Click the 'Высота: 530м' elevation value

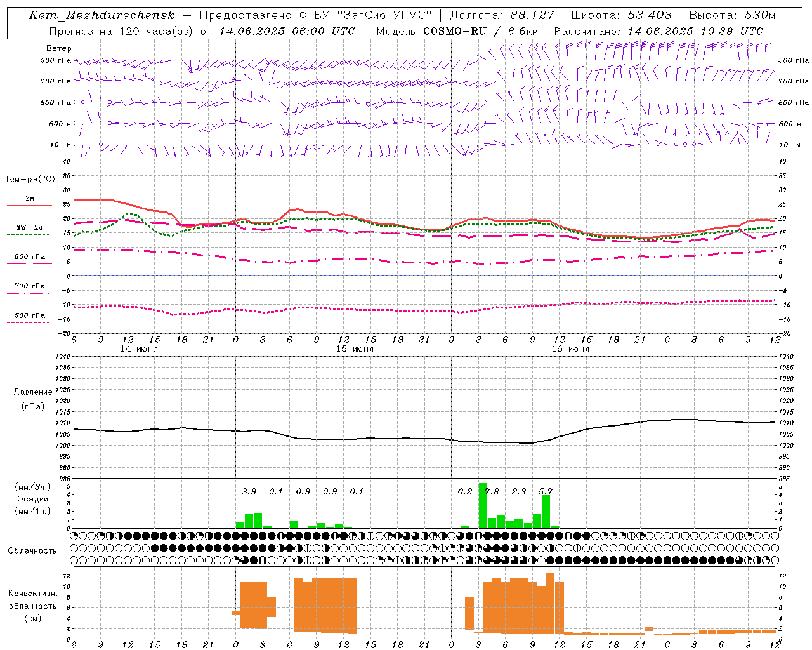732,15
